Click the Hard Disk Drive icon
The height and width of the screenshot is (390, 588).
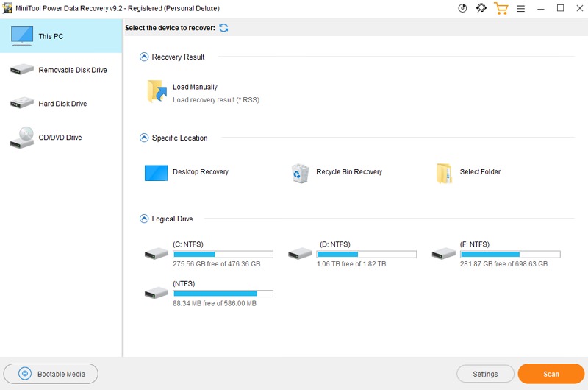coord(22,103)
